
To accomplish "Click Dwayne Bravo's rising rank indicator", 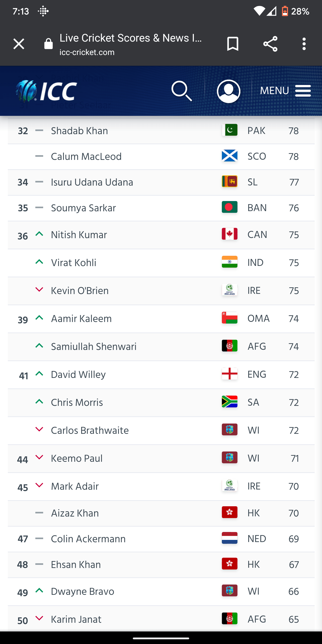I will tap(39, 591).
